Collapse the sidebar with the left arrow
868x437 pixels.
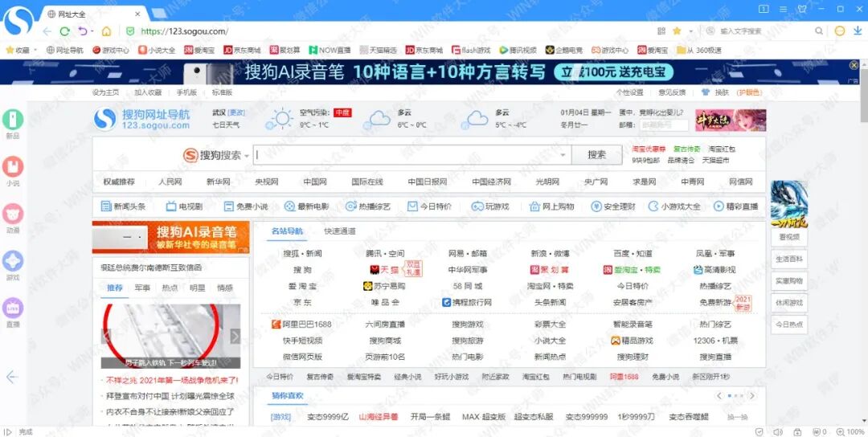click(12, 378)
